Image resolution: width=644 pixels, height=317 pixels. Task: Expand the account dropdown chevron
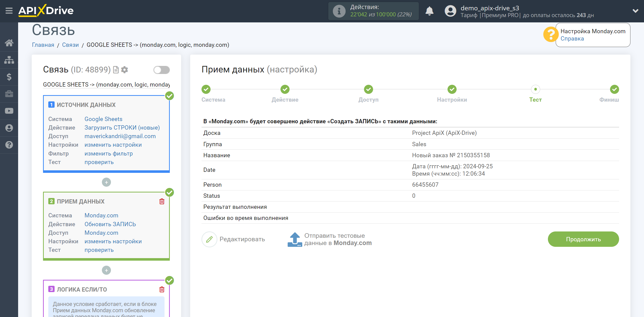[635, 11]
